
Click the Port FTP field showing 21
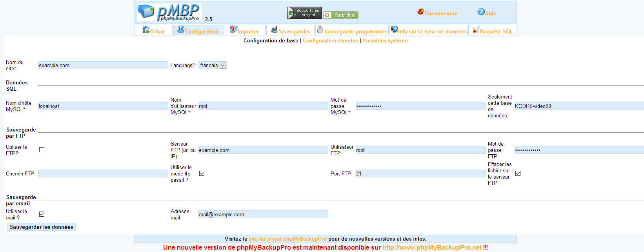(420, 174)
